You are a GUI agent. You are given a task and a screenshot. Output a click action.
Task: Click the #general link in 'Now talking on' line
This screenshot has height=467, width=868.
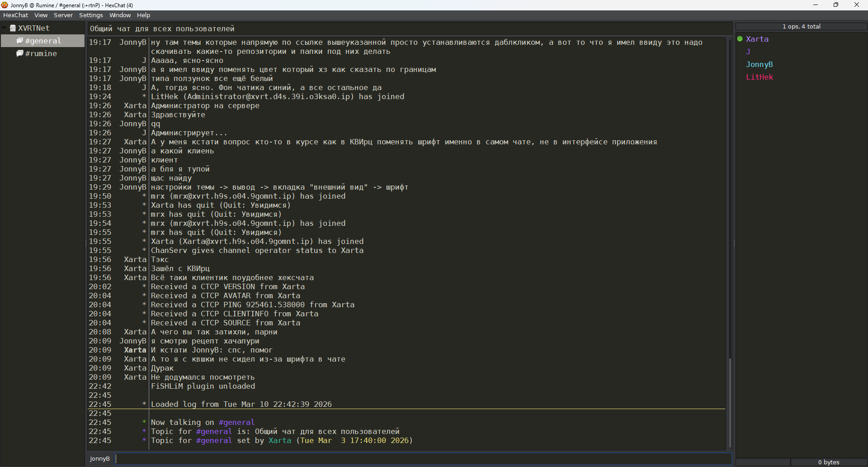coord(236,422)
